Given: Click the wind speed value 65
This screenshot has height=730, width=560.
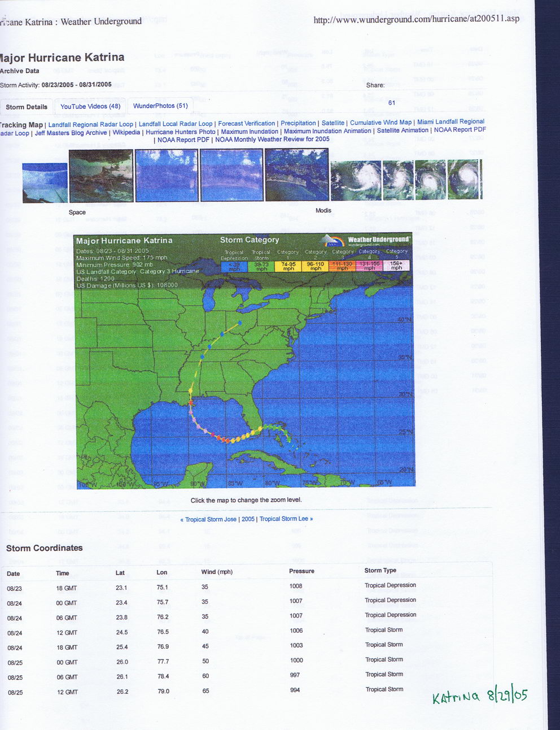Looking at the screenshot, I should (x=205, y=690).
